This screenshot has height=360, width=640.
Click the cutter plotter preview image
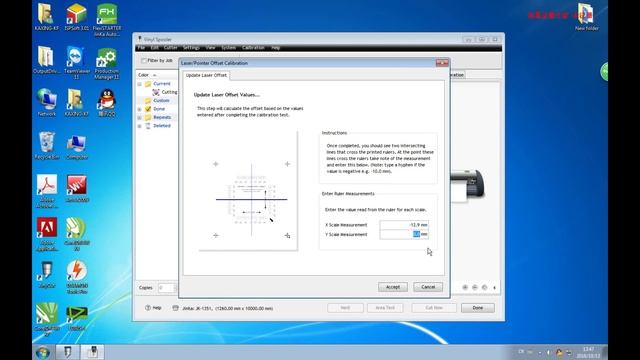coord(467,186)
